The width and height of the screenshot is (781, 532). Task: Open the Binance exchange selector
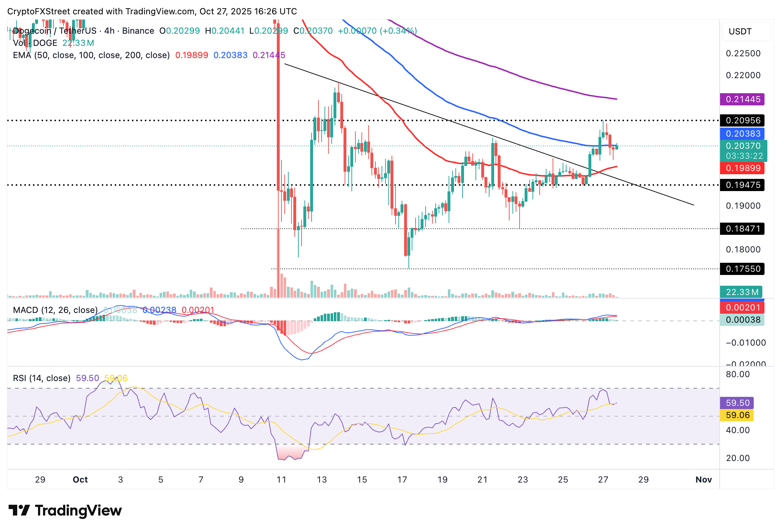(x=138, y=31)
